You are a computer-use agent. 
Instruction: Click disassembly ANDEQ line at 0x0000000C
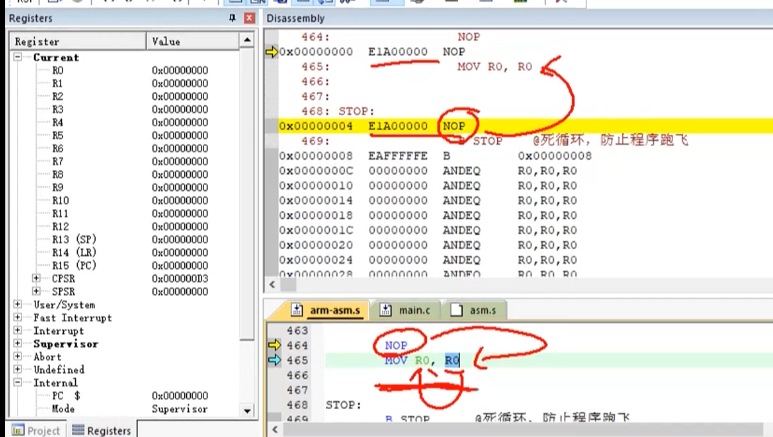[526, 171]
